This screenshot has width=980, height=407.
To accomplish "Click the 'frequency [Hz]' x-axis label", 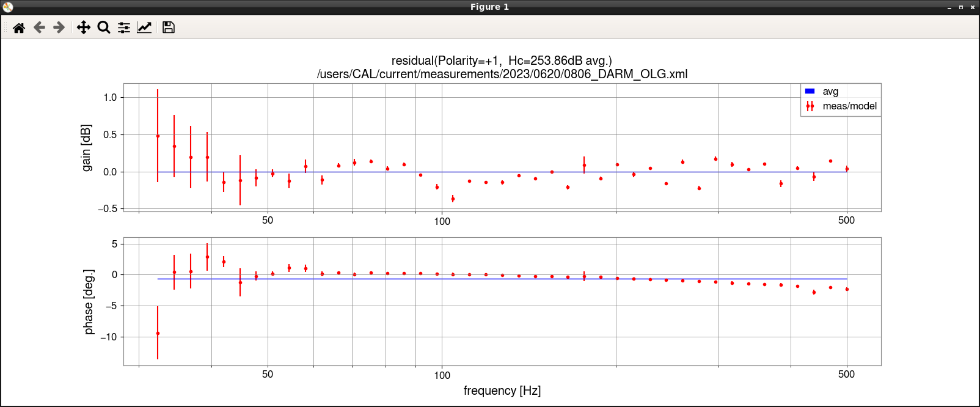I will (x=502, y=391).
